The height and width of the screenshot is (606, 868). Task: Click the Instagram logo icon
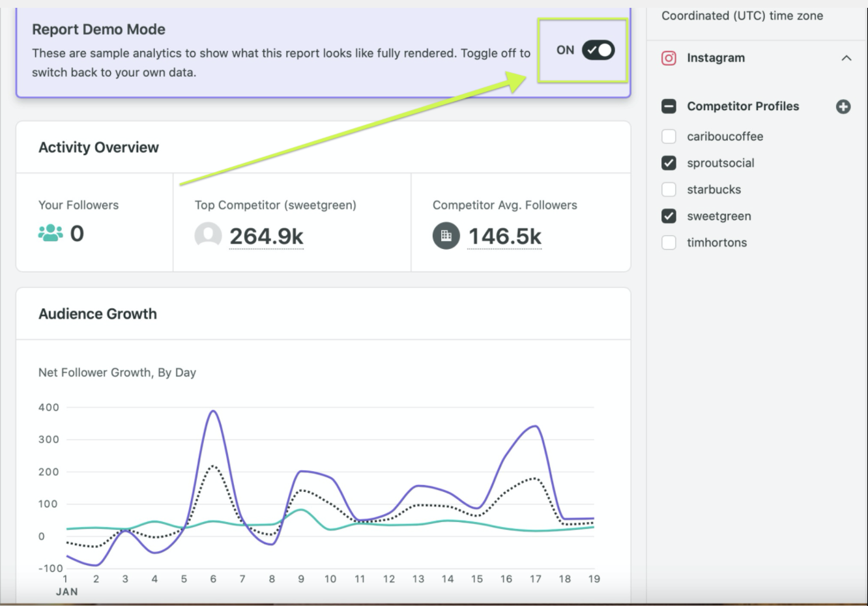pyautogui.click(x=667, y=58)
